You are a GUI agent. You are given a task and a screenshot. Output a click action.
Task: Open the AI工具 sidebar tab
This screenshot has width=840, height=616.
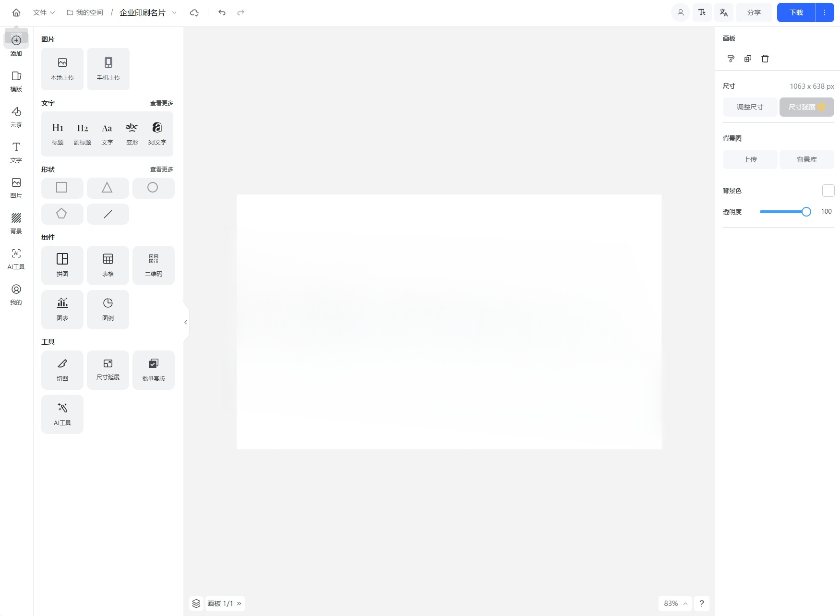tap(16, 258)
